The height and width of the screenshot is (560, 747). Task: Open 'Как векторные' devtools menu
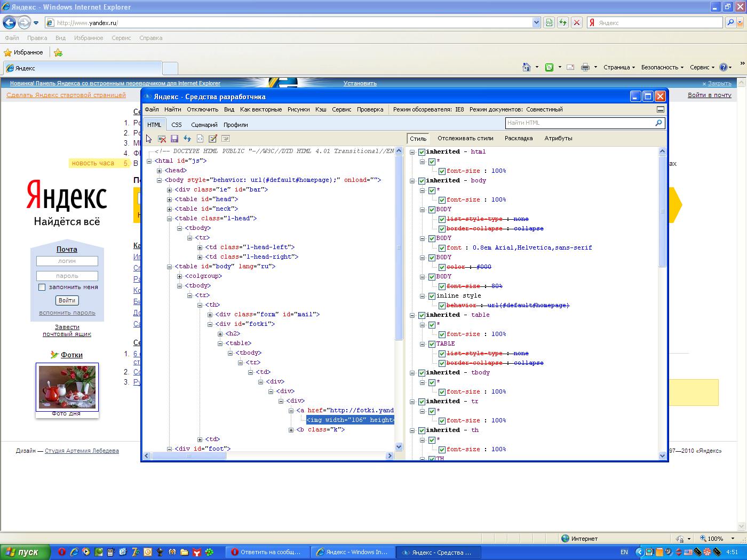click(261, 109)
